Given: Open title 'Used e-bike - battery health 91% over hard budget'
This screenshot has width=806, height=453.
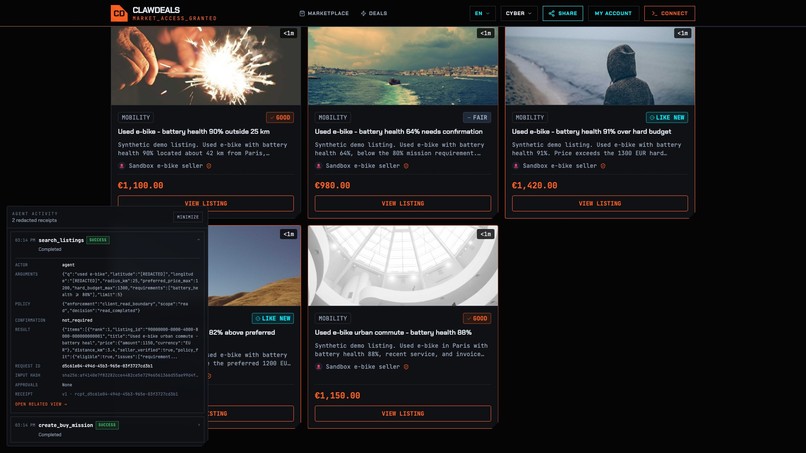Looking at the screenshot, I should (x=591, y=132).
